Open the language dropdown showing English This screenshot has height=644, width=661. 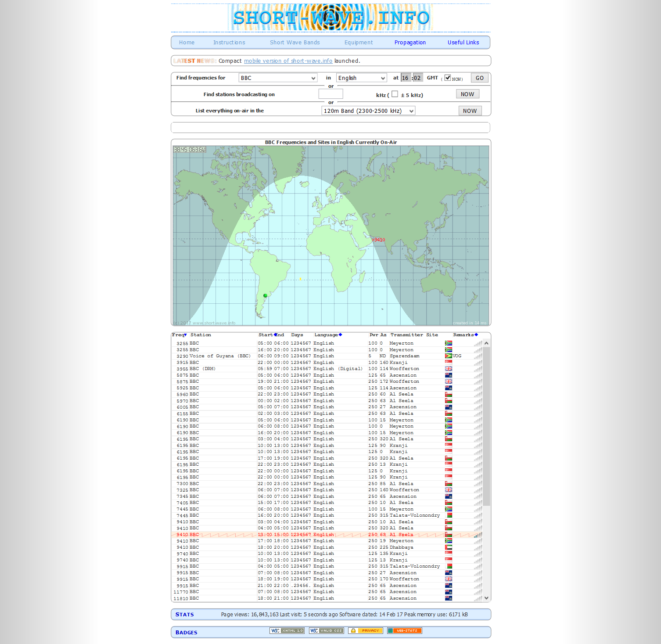click(x=361, y=78)
